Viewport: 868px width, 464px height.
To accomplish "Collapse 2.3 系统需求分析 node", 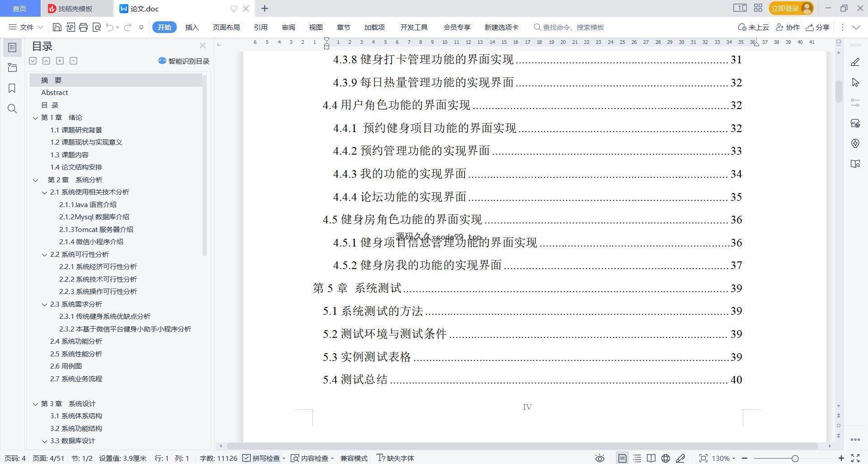I will 44,304.
